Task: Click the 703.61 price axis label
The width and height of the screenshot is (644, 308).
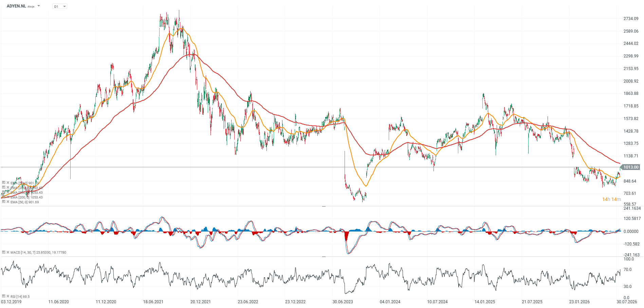Action: point(630,193)
